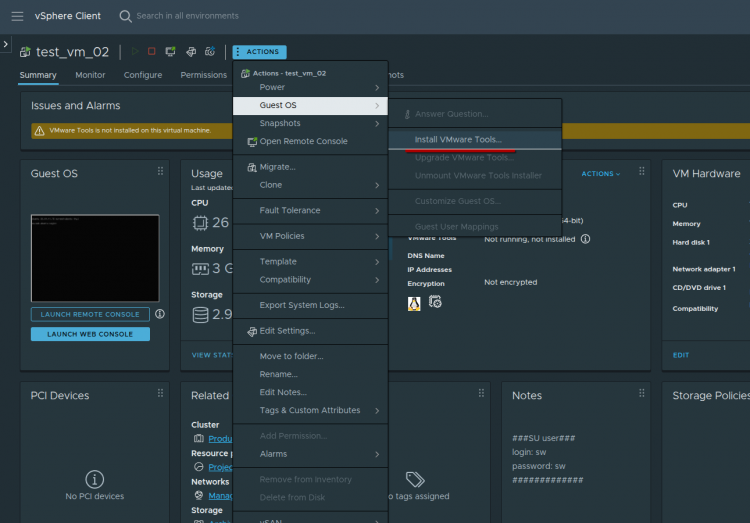Click PCI Devices card drag handle

160,393
